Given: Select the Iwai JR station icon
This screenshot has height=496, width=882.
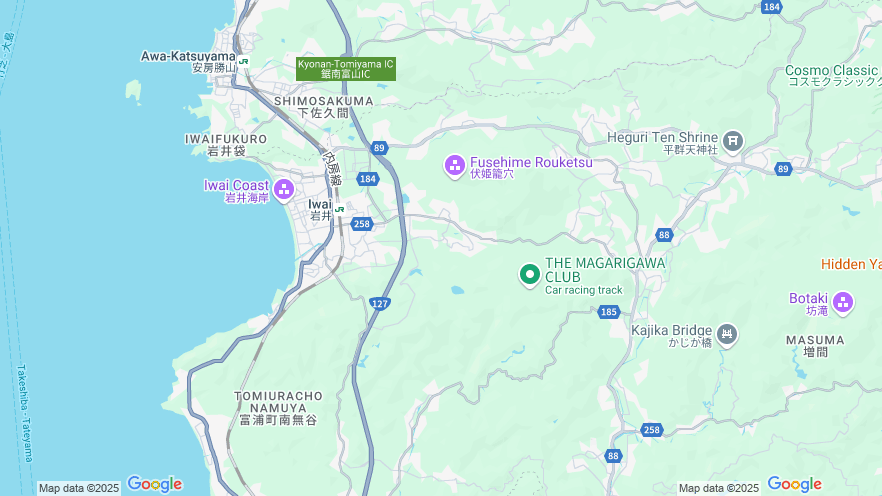Looking at the screenshot, I should coord(339,209).
